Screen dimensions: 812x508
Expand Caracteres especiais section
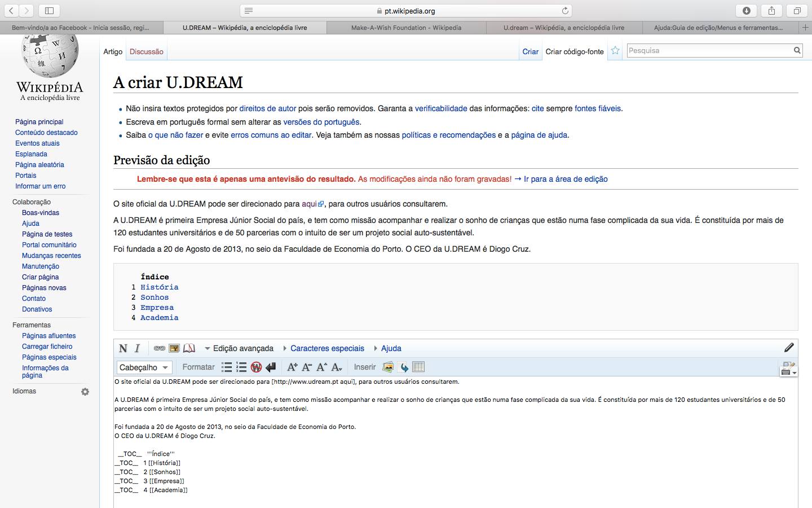tap(323, 348)
